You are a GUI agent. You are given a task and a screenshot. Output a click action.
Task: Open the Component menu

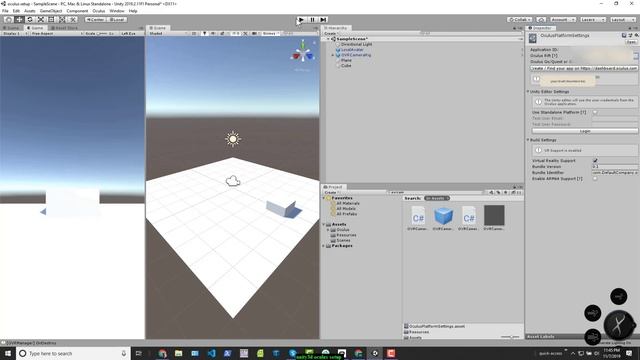click(77, 11)
